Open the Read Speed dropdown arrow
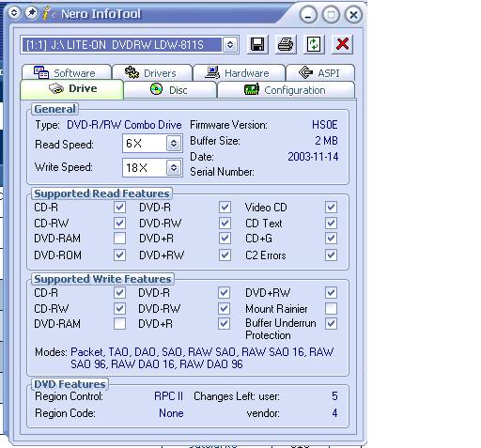Viewport: 481px width, 448px height. pos(174,144)
